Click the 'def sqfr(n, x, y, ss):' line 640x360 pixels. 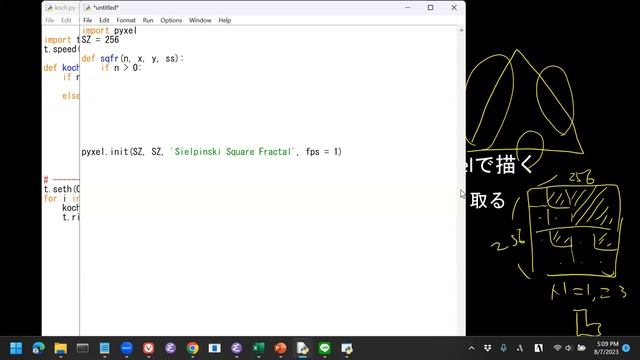(133, 58)
